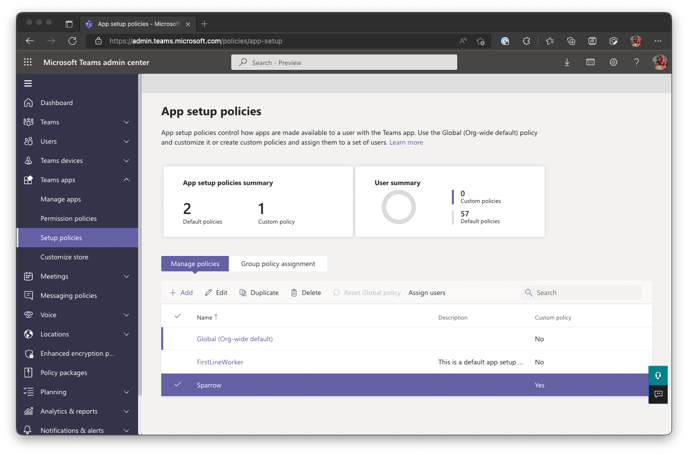
Task: Select Setup policies in sidebar
Action: tap(77, 238)
